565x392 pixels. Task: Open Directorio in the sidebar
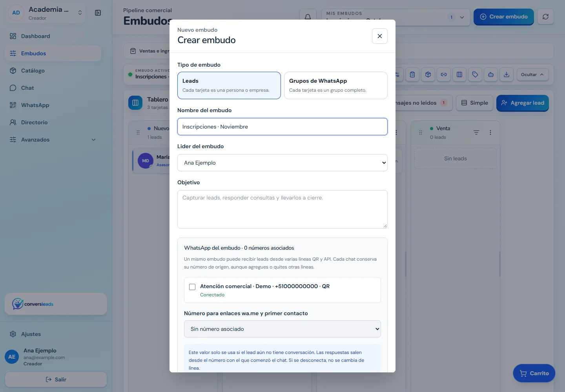click(53, 122)
